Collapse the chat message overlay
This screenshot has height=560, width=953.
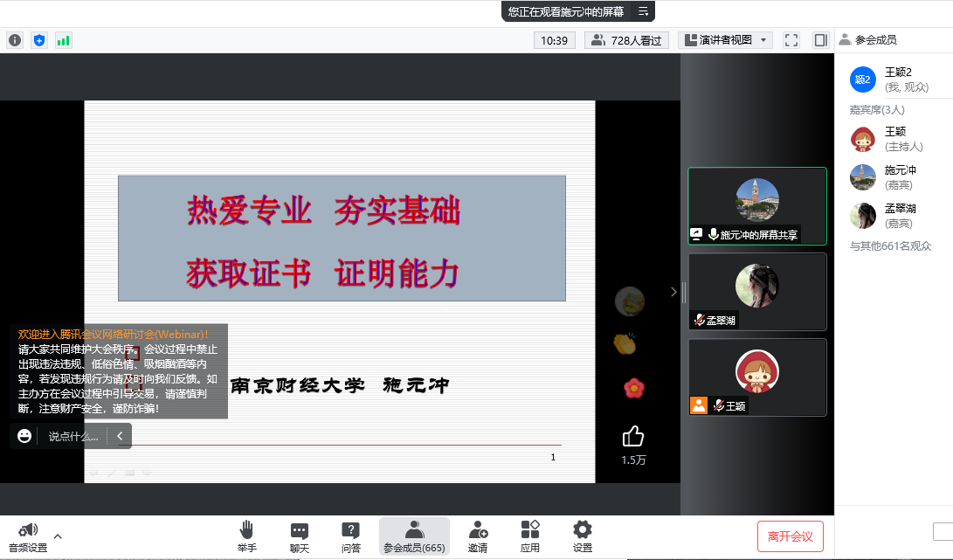click(x=120, y=436)
